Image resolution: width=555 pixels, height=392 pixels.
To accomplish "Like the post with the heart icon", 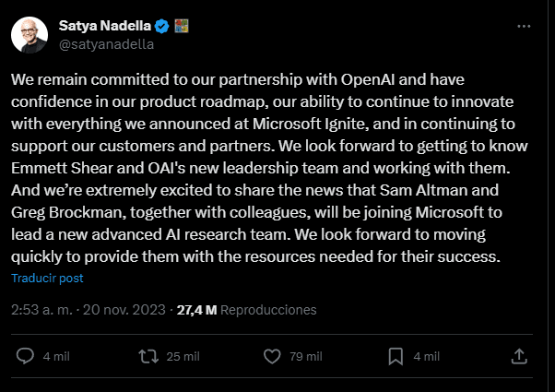I will click(272, 355).
